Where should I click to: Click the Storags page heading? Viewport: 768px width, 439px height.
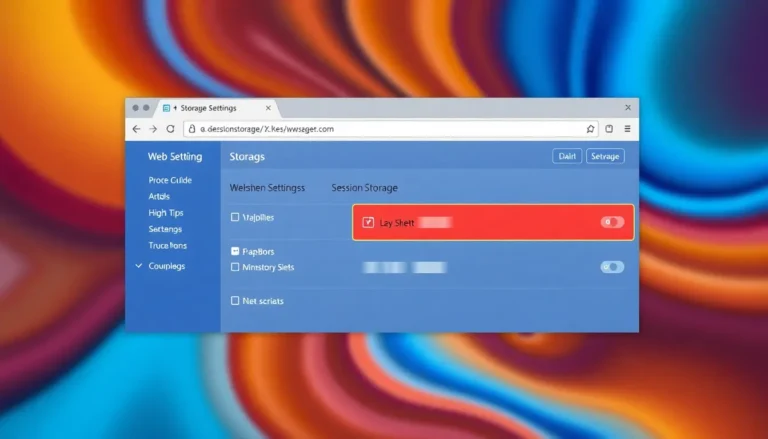(247, 157)
